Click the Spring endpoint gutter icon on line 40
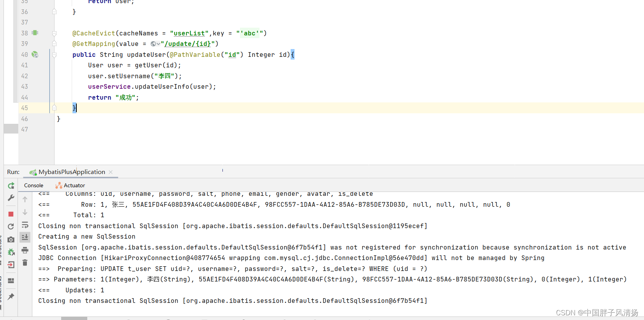The image size is (644, 320). coord(35,55)
